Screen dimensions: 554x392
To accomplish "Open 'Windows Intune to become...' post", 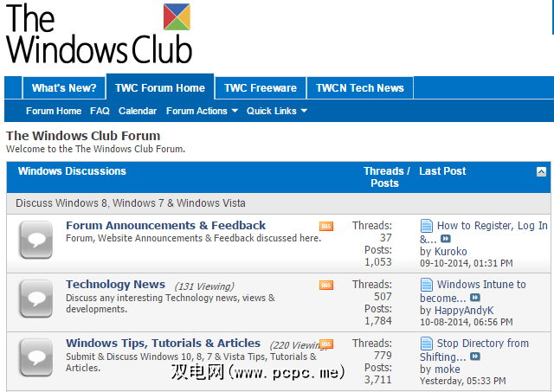I will tap(473, 291).
